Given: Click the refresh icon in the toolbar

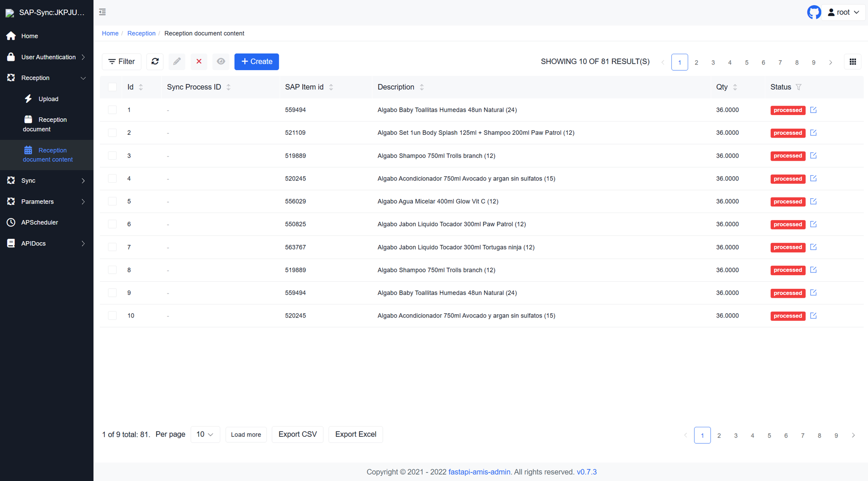Looking at the screenshot, I should tap(155, 62).
